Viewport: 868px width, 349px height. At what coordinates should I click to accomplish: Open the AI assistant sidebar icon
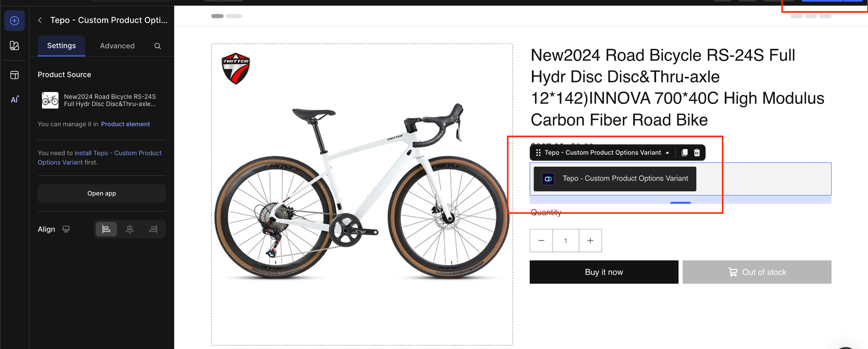[x=14, y=100]
